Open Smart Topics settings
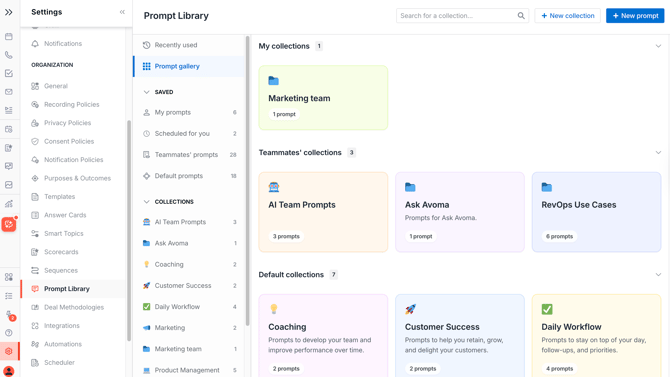670x377 pixels. tap(73, 233)
